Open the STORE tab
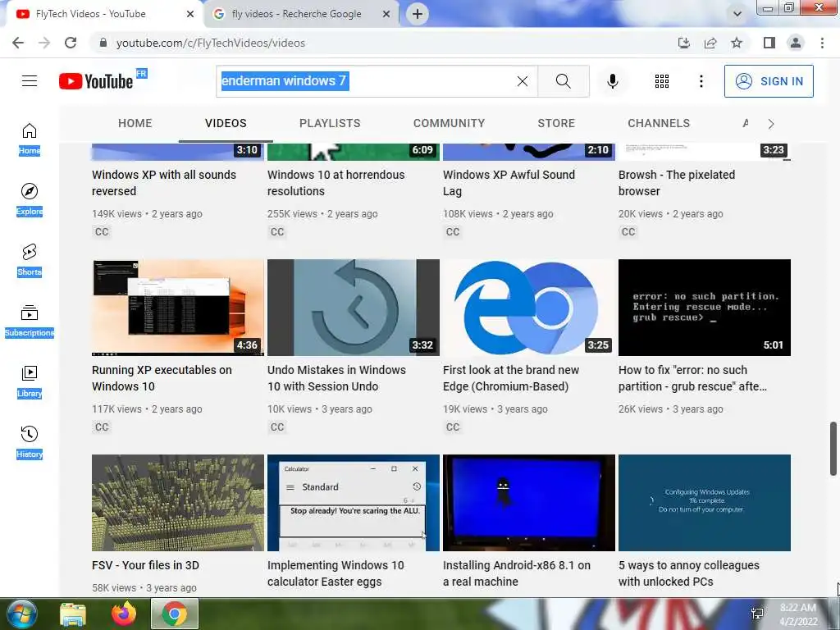The width and height of the screenshot is (840, 630). tap(556, 123)
